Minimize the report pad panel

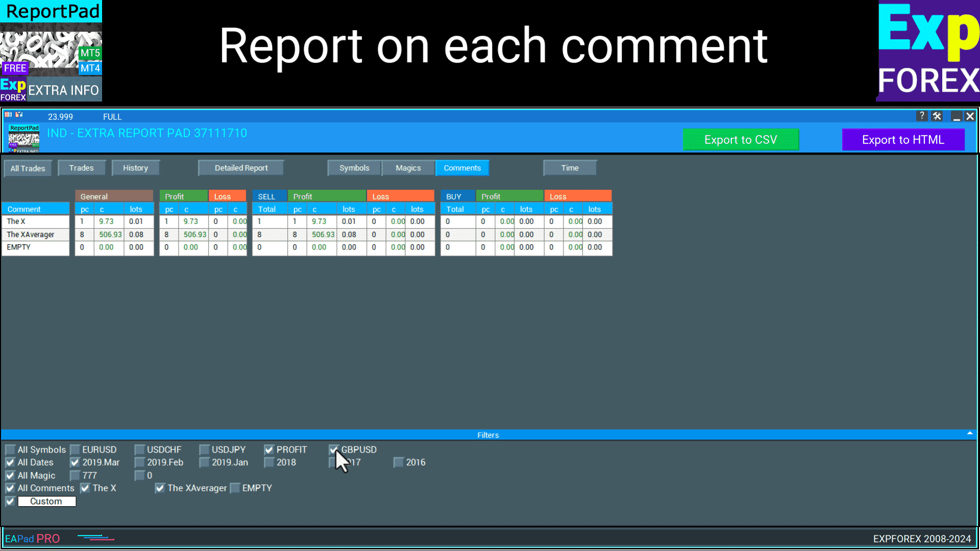957,116
